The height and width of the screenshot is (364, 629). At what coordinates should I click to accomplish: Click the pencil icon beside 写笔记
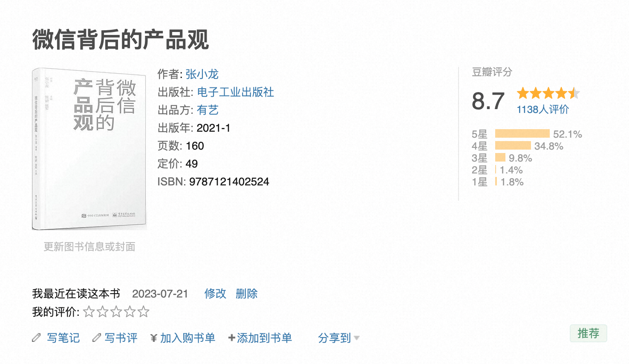(37, 338)
